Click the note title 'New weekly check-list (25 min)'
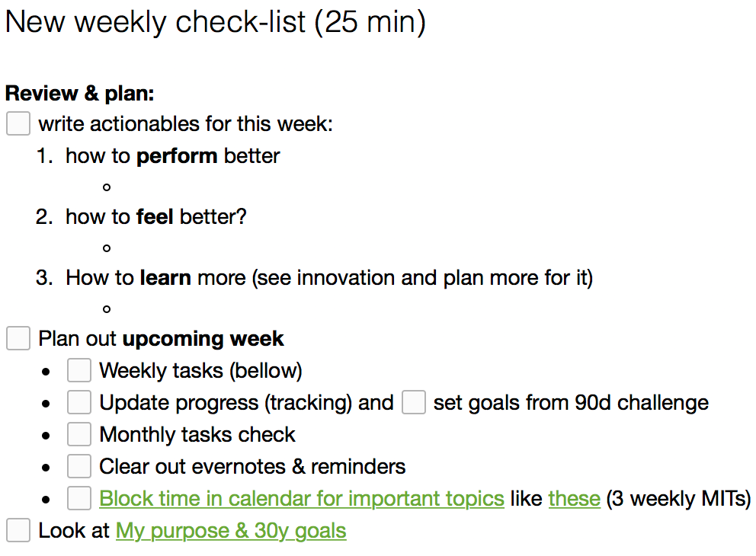Image resolution: width=756 pixels, height=556 pixels. [216, 22]
